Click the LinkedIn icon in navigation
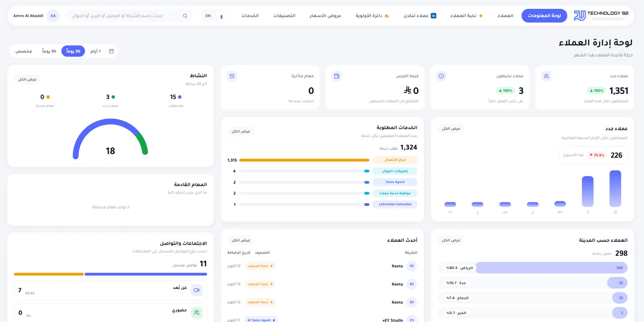Screen dimensions: 644x322 click(433, 16)
